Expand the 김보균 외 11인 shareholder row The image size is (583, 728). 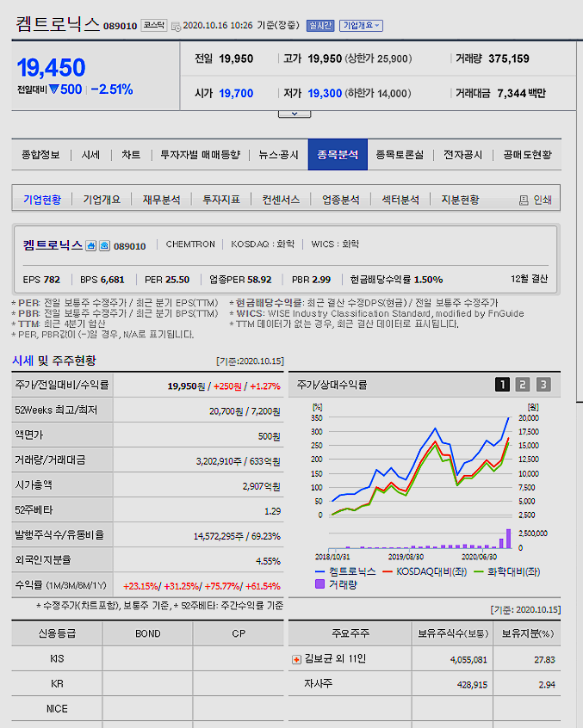[296, 660]
